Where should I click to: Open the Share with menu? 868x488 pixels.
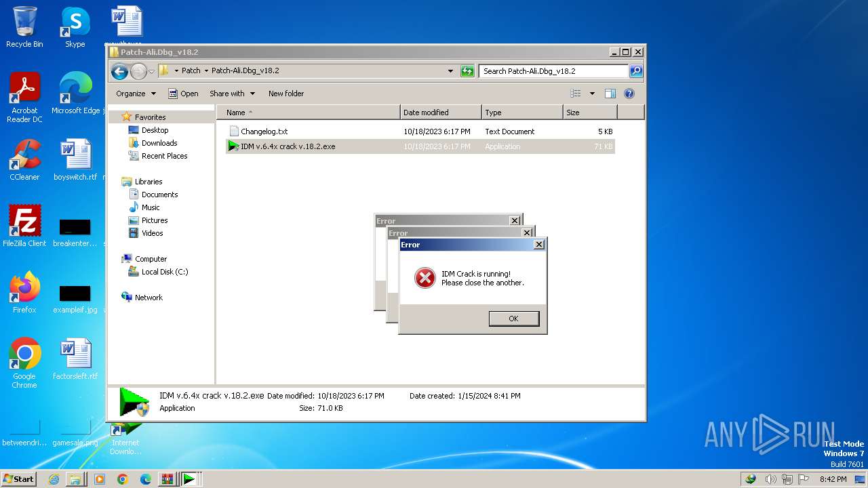click(x=232, y=94)
